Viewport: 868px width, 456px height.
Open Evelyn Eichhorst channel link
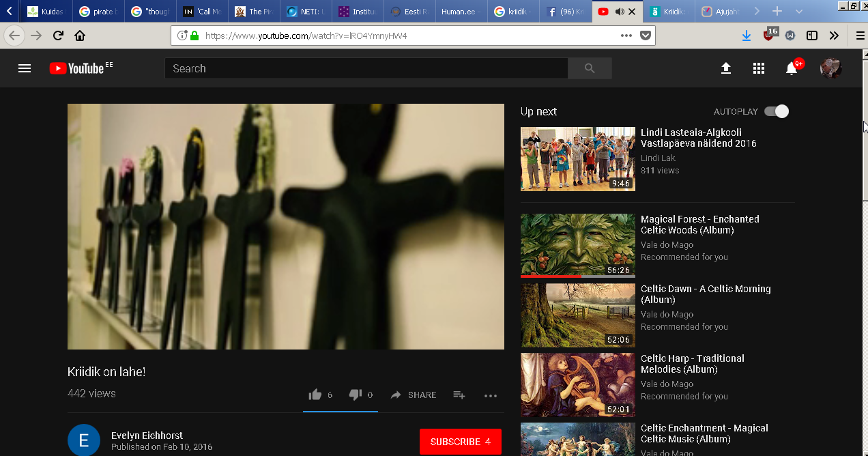(x=147, y=436)
